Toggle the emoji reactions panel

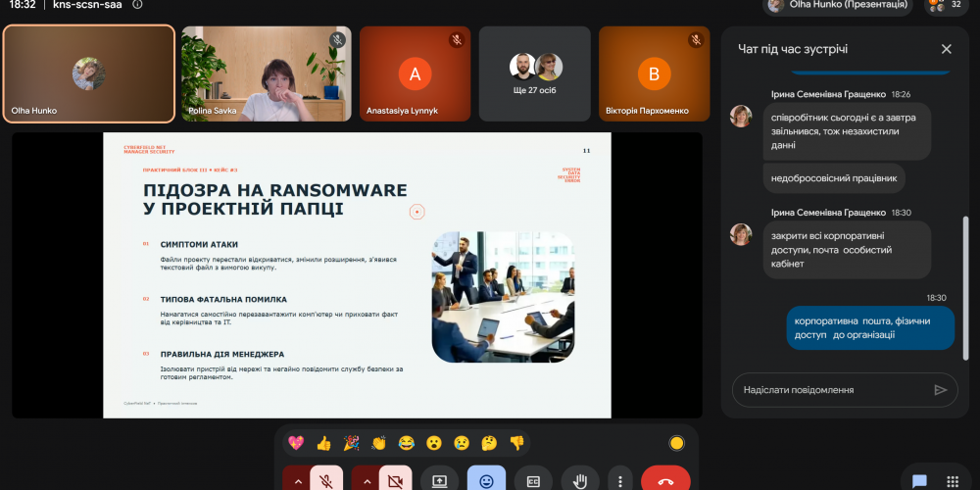point(486,480)
